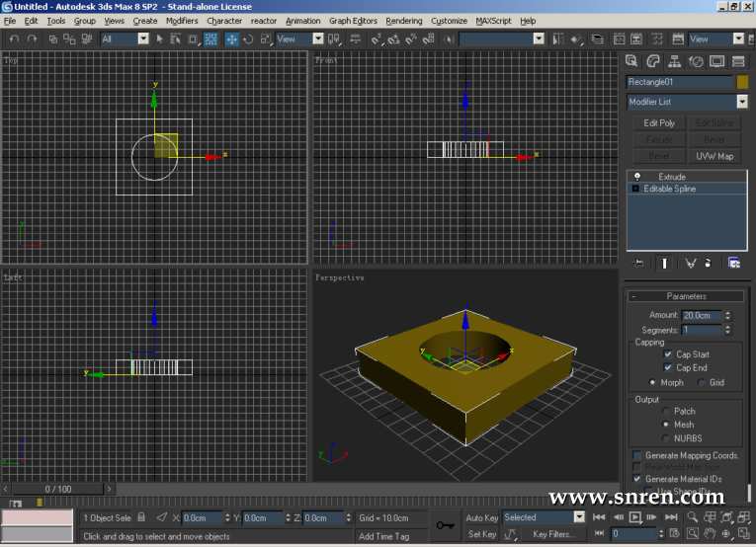The width and height of the screenshot is (756, 547).
Task: Toggle Generate Material IDs checkbox
Action: (x=637, y=479)
